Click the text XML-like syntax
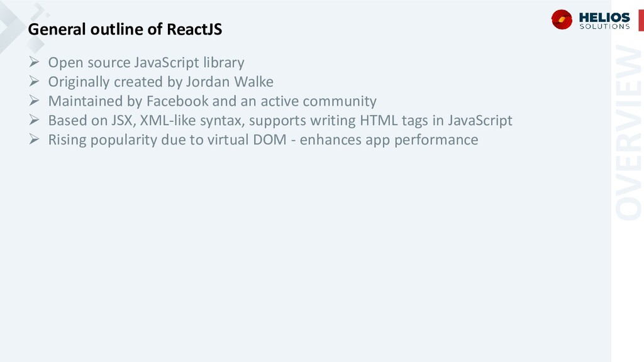 click(192, 120)
